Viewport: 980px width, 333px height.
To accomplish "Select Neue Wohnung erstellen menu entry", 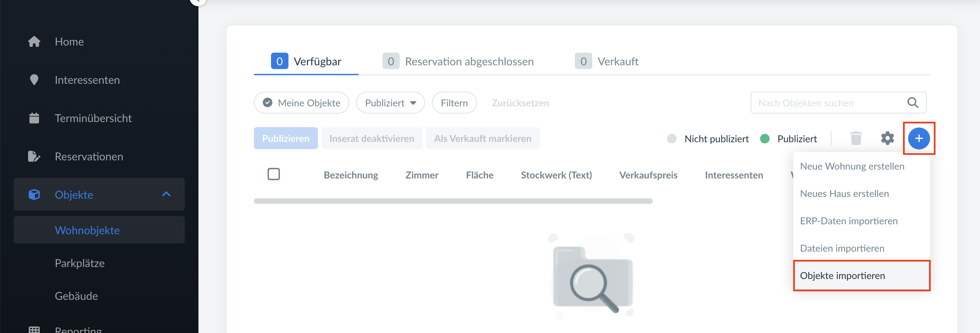I will 861,166.
